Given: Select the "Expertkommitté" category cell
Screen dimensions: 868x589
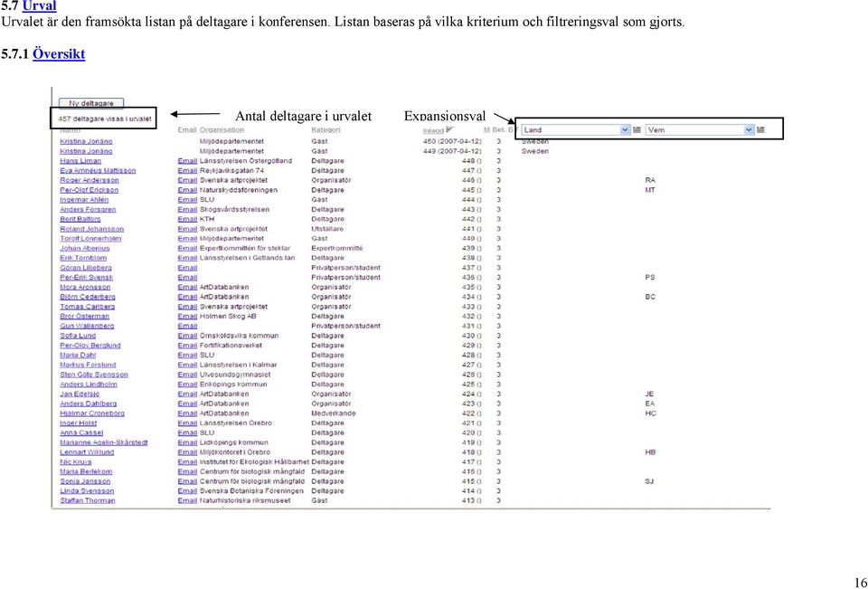Looking at the screenshot, I should click(x=337, y=248).
